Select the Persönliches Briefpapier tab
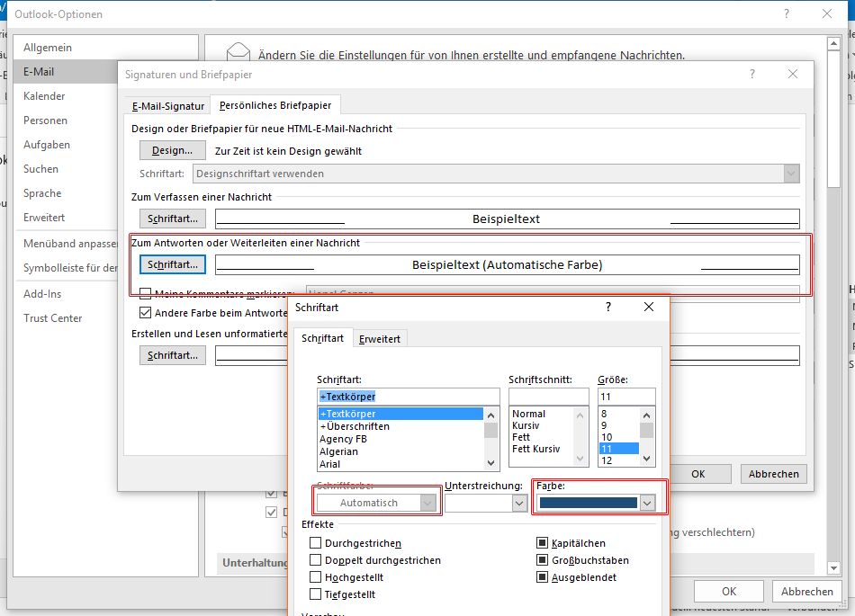 (x=275, y=105)
